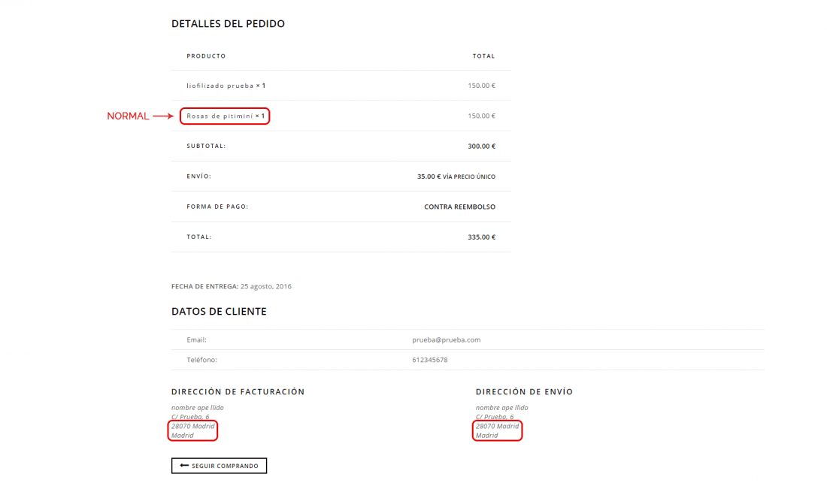Click the liofilizado prueba price 150.00 €

[481, 86]
